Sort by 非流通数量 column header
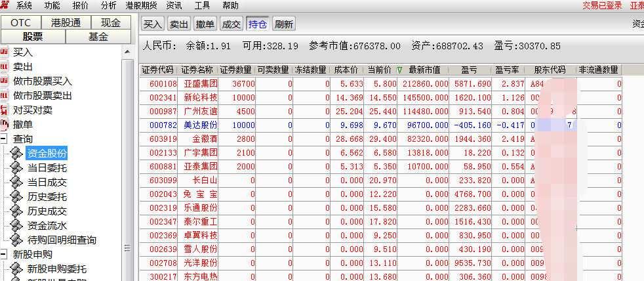The height and width of the screenshot is (281, 644). point(598,70)
